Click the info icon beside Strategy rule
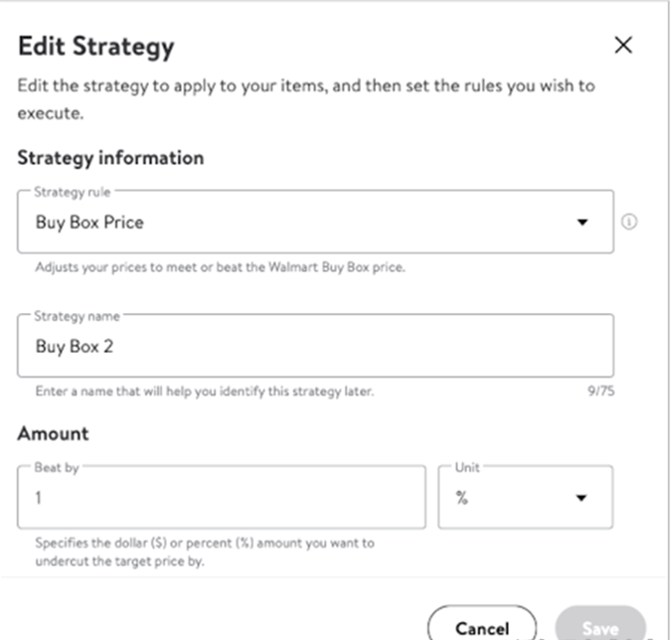This screenshot has height=640, width=672. click(628, 222)
